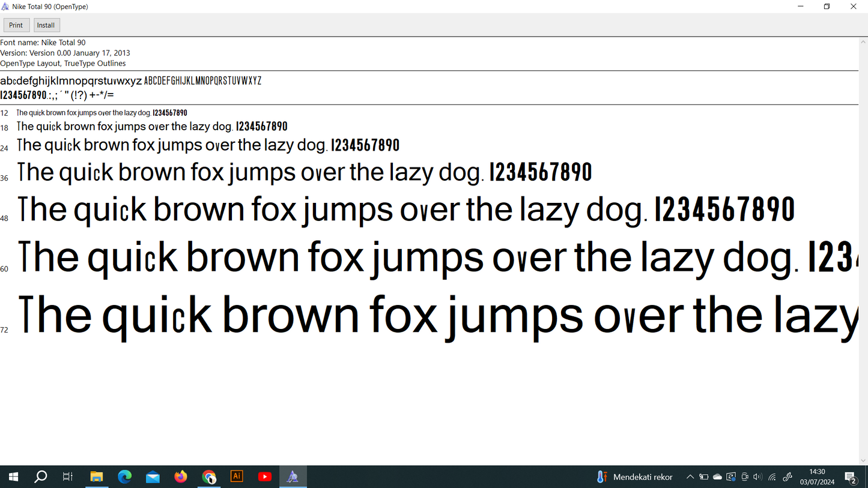Screen dimensions: 868x488
Task: Click the clock showing 14:30
Action: (x=817, y=477)
